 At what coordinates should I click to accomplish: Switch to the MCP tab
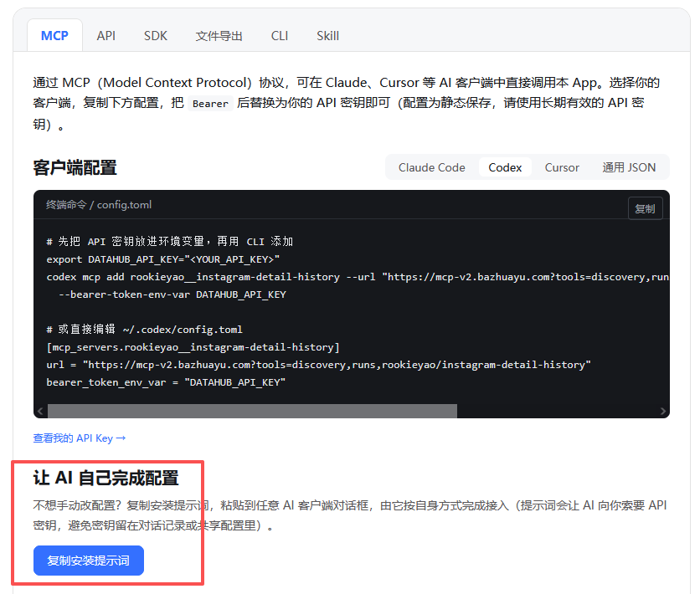[54, 36]
